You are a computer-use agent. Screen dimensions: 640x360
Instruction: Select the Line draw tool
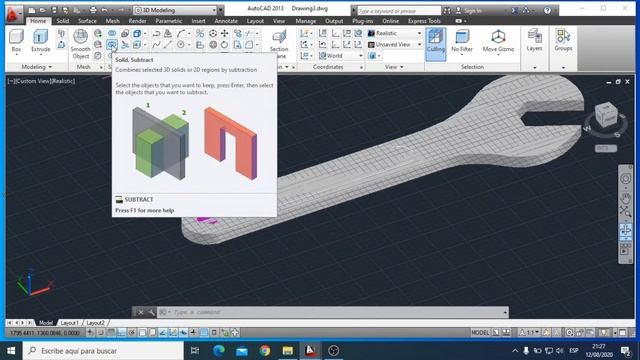167,44
